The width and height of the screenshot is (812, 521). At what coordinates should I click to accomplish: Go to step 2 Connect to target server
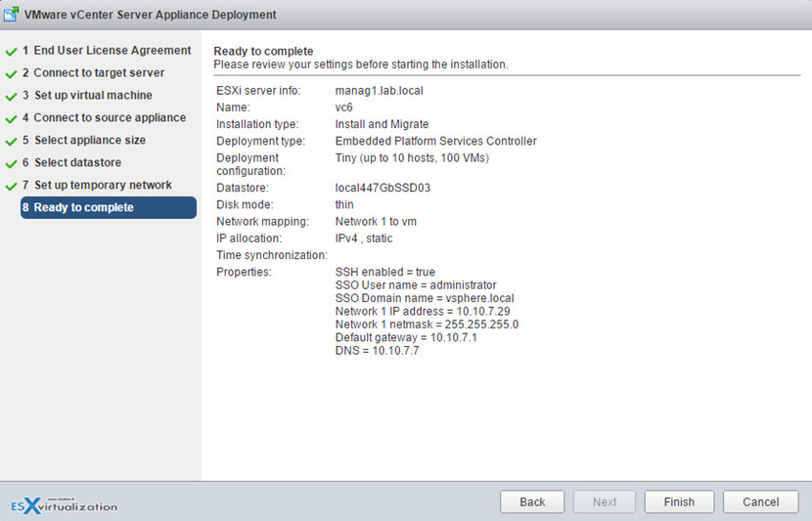pyautogui.click(x=93, y=73)
